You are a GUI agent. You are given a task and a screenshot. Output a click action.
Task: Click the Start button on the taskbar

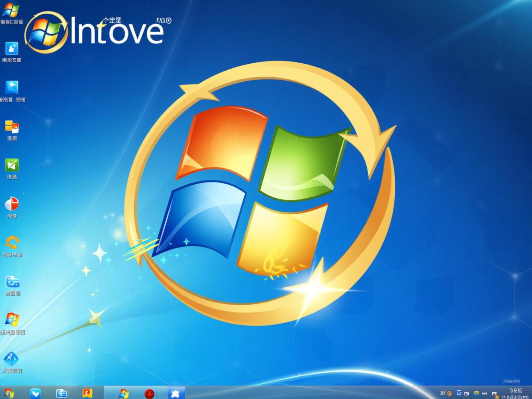pyautogui.click(x=9, y=393)
